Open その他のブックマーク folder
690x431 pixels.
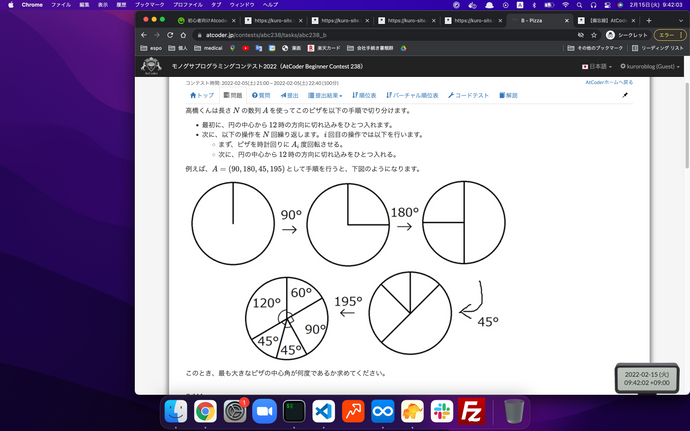coord(595,48)
